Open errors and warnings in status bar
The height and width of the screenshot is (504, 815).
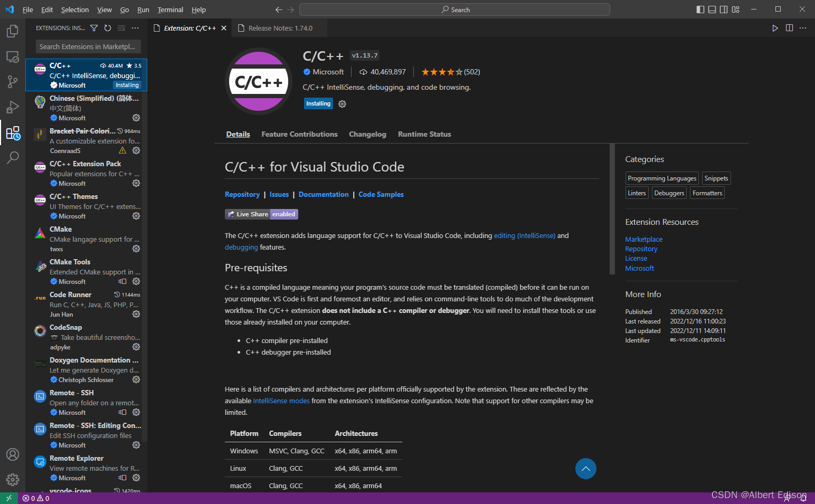point(36,498)
